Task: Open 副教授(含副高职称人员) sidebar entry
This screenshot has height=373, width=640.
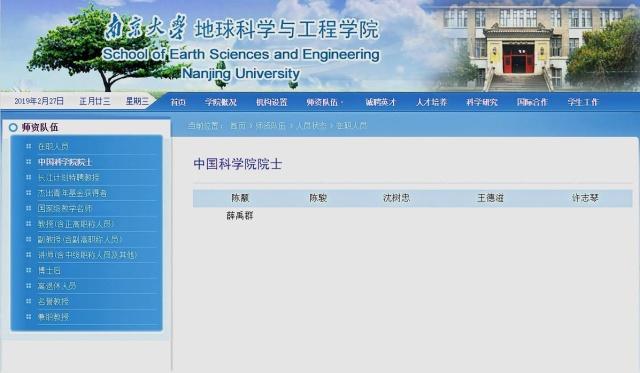Action: (80, 240)
